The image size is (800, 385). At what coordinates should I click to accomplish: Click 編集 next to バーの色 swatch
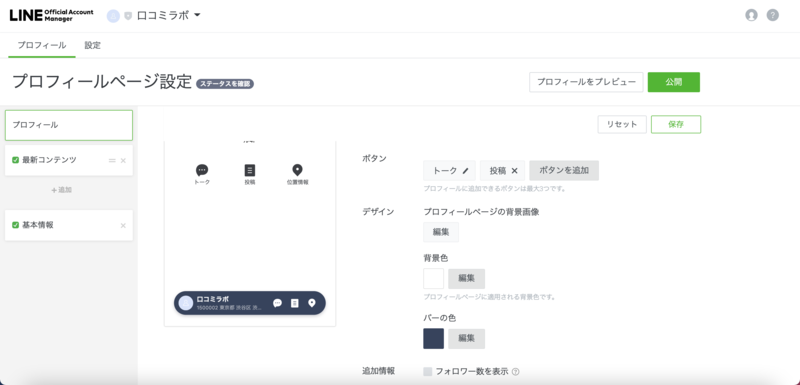(466, 339)
